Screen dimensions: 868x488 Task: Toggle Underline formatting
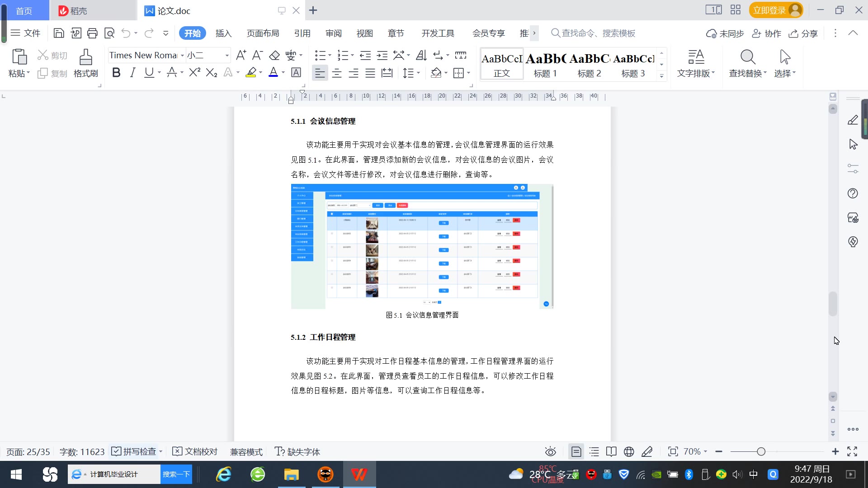[149, 72]
